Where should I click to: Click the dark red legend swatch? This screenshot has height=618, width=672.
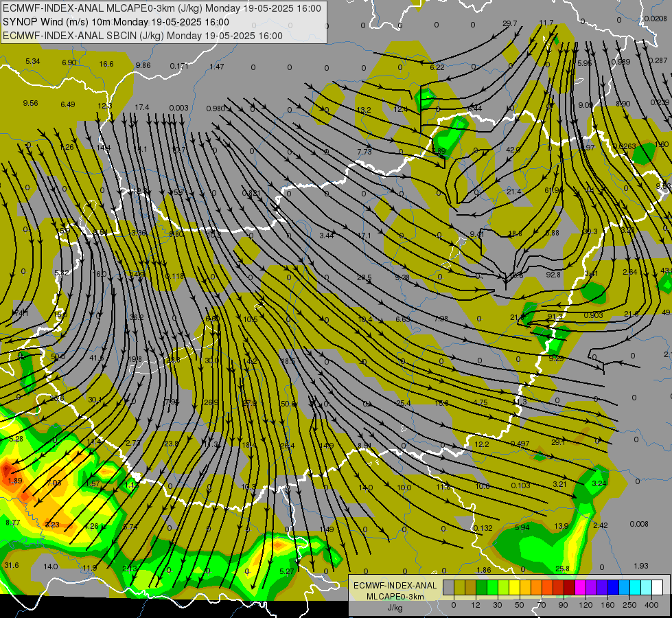tap(569, 587)
